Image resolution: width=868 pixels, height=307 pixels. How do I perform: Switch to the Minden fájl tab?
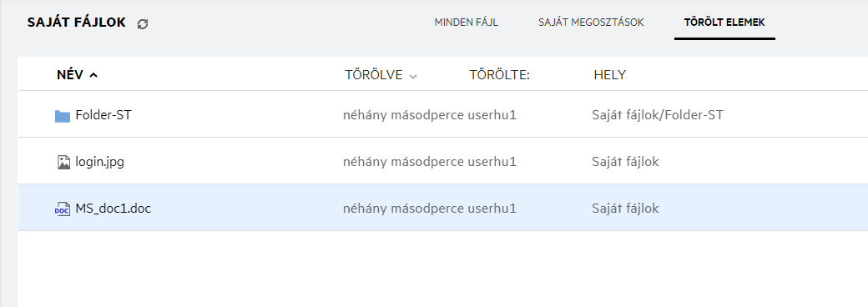pyautogui.click(x=466, y=23)
